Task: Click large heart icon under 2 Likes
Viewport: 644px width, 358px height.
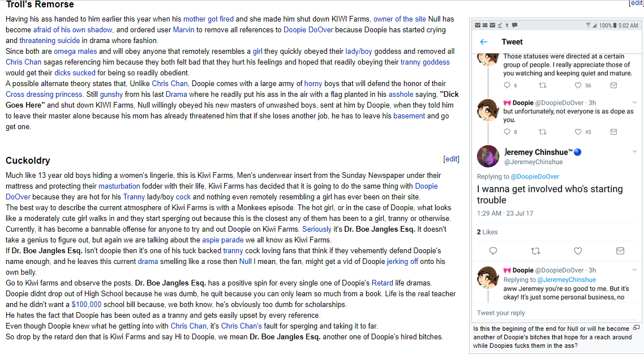Action: [x=578, y=251]
